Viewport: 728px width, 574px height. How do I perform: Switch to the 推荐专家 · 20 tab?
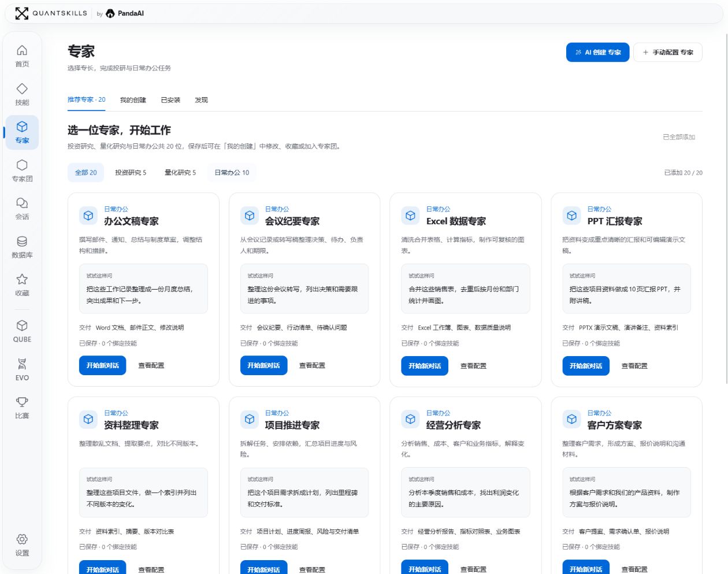click(x=86, y=99)
